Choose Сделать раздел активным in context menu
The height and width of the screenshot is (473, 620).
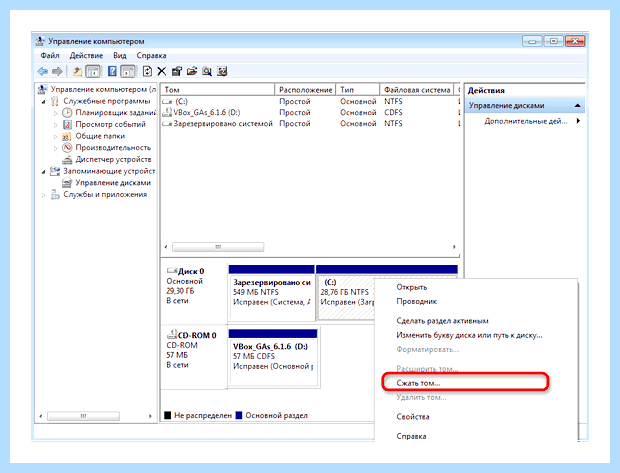[x=442, y=321]
